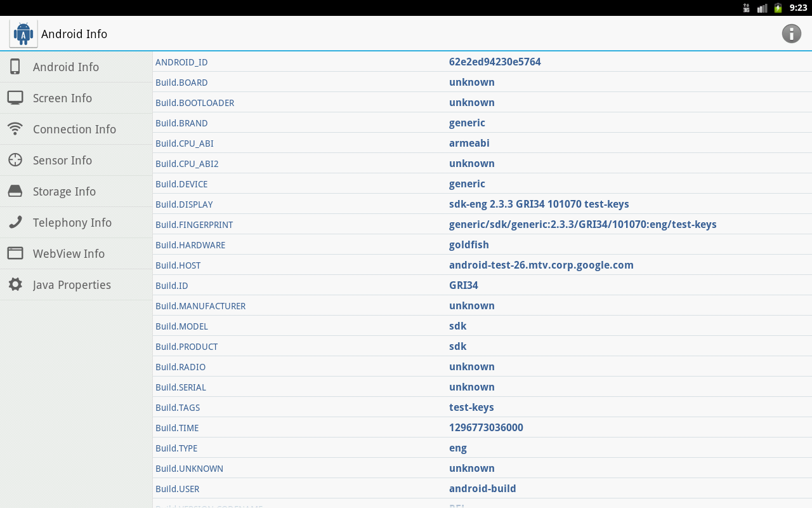Select the android-build value of Build.USER
Image resolution: width=812 pixels, height=508 pixels.
point(483,488)
